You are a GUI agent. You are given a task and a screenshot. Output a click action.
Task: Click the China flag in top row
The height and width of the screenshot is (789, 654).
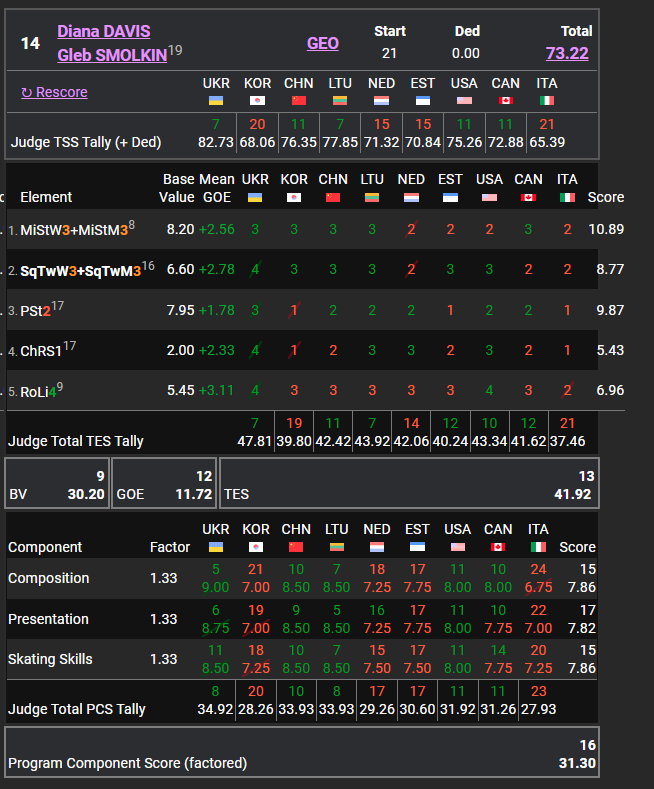[x=298, y=101]
